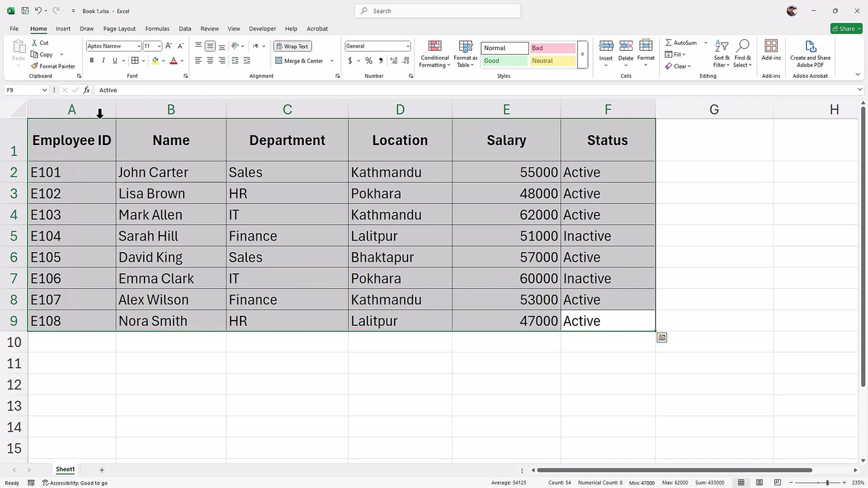Click the Search box in title bar
868x488 pixels.
click(437, 11)
